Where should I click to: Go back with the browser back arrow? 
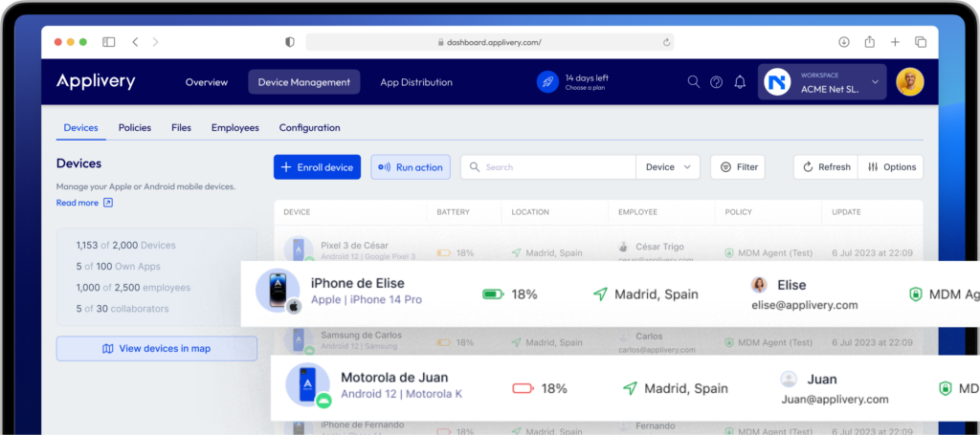coord(135,42)
